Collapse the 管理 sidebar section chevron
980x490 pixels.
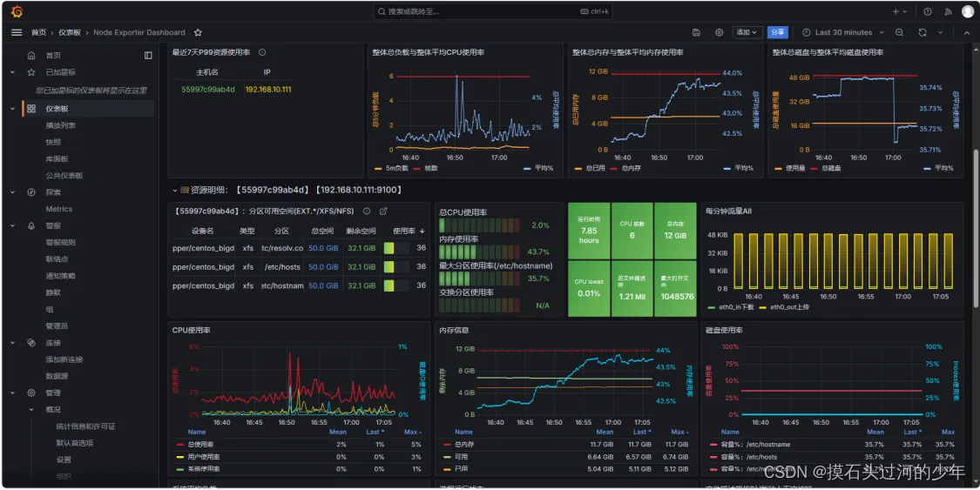coord(12,393)
